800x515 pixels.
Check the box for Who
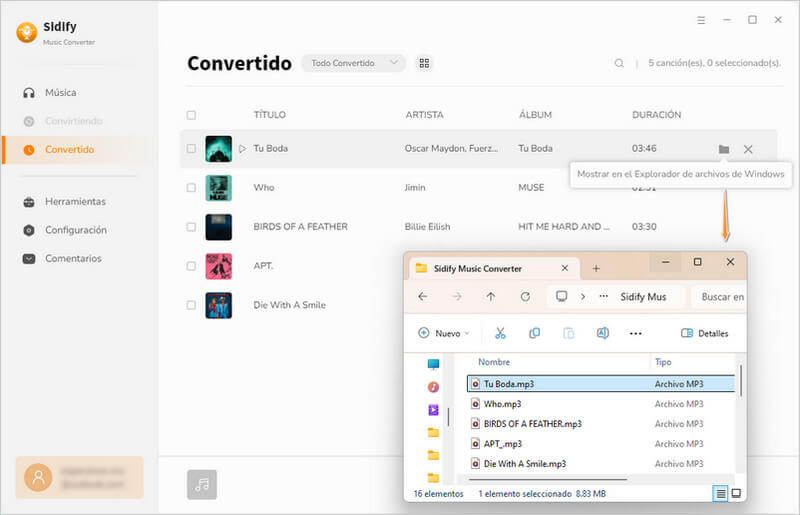[x=191, y=188]
